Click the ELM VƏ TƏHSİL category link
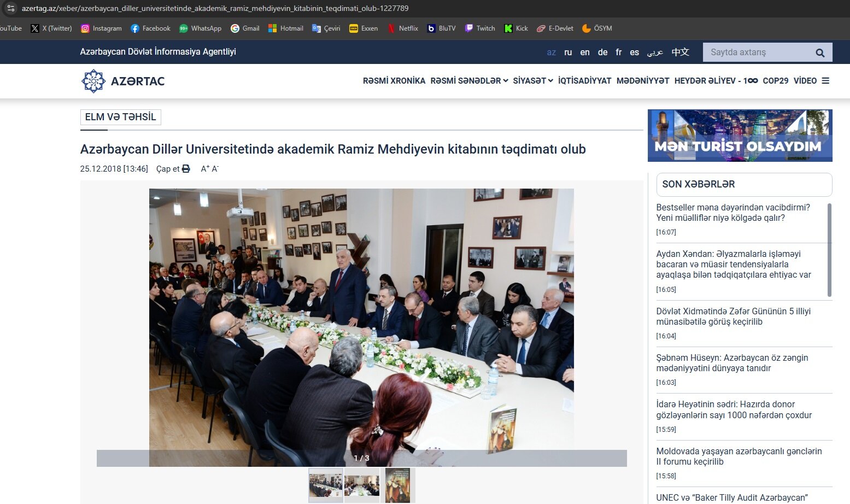 tap(120, 117)
